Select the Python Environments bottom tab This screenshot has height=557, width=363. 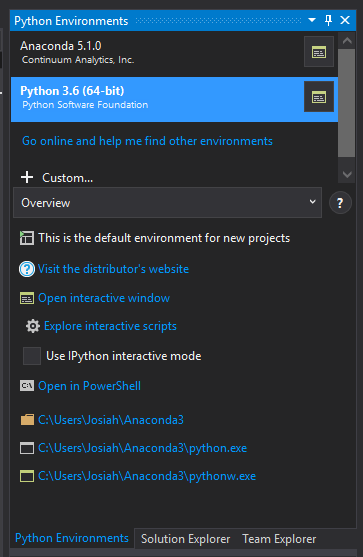pyautogui.click(x=71, y=538)
